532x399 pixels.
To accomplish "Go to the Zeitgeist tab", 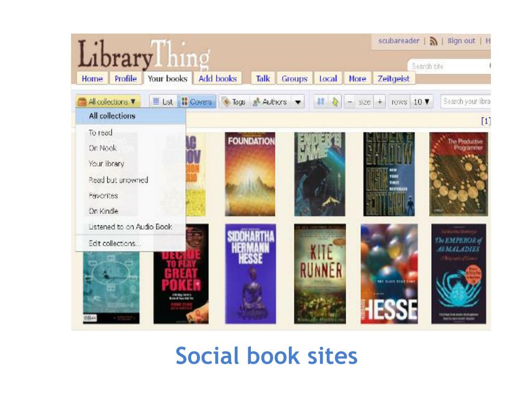I will (x=394, y=78).
